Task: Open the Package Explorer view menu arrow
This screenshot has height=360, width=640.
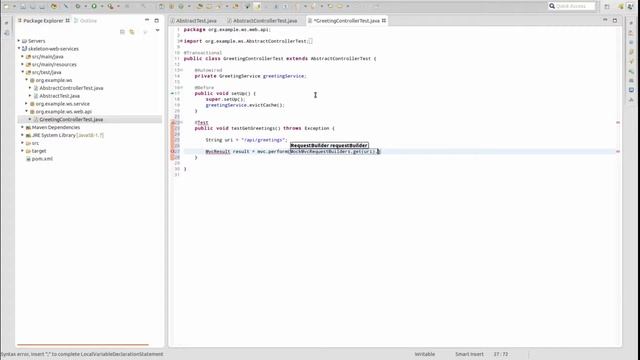Action: 158,31
